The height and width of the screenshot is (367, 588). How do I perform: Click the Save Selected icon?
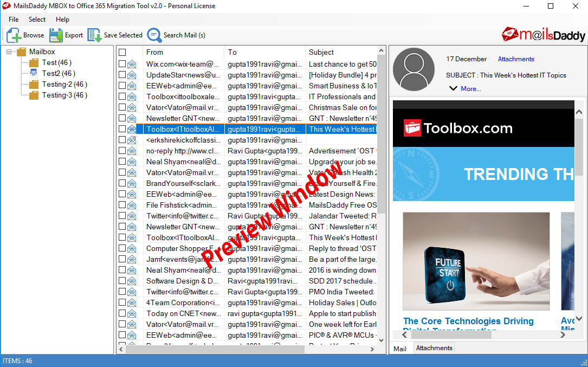click(94, 35)
